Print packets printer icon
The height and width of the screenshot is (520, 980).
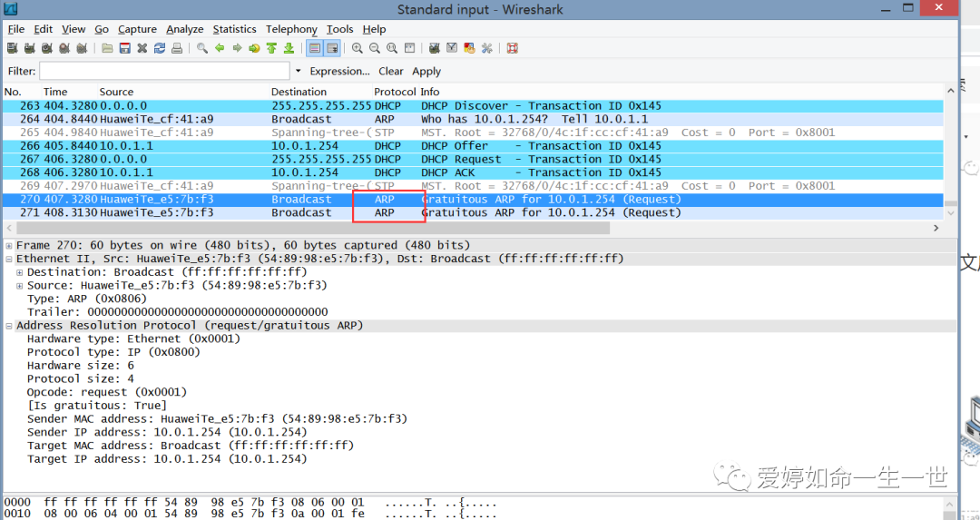pyautogui.click(x=177, y=48)
